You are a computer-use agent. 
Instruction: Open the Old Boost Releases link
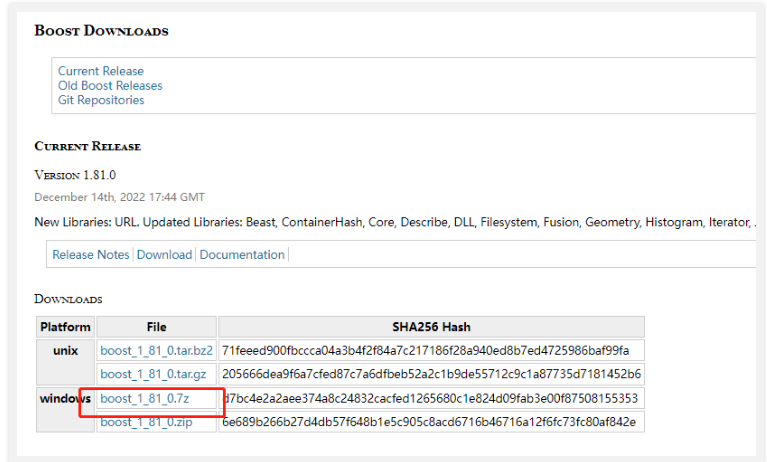[110, 86]
